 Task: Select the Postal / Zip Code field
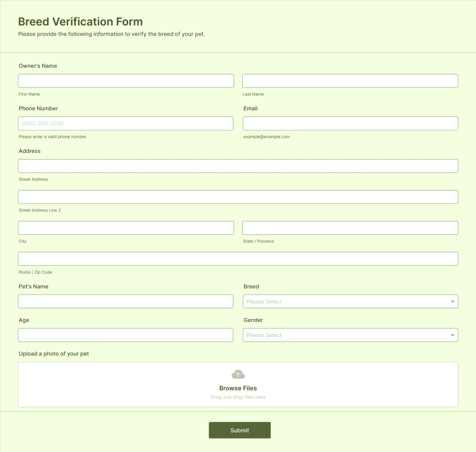238,259
